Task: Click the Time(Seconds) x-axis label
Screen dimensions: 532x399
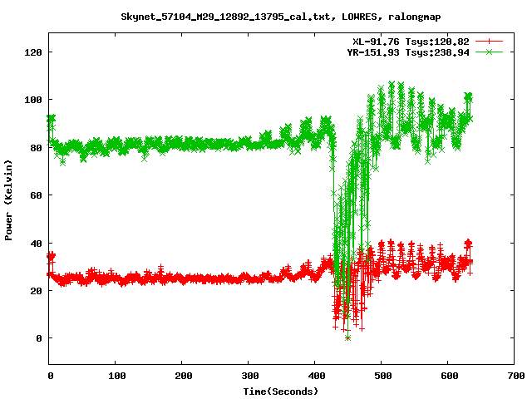Action: [281, 392]
